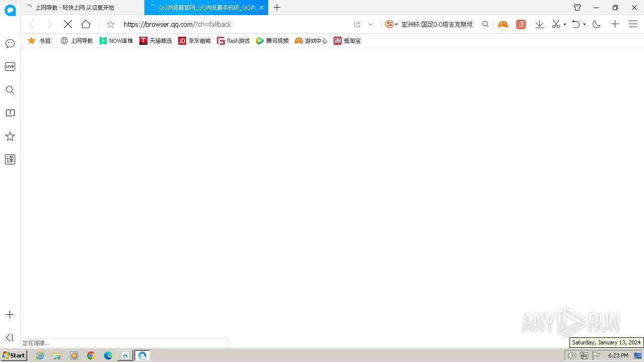Open the downloads icon
Viewport: 644px width, 362px height.
(539, 24)
